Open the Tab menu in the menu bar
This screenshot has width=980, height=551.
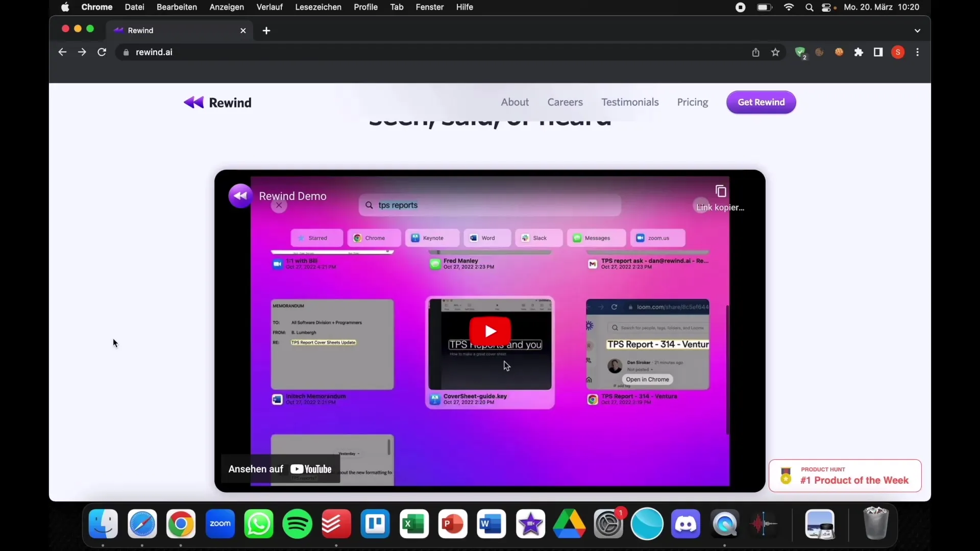[397, 7]
